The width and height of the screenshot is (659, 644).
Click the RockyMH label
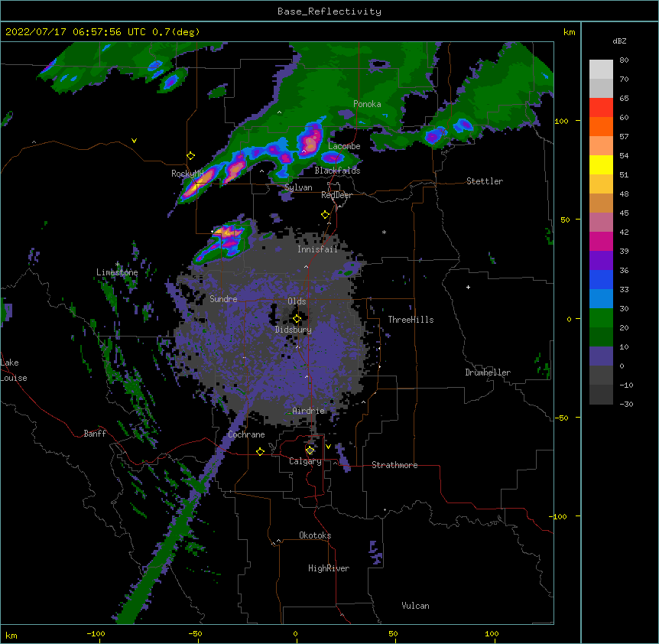(x=187, y=174)
